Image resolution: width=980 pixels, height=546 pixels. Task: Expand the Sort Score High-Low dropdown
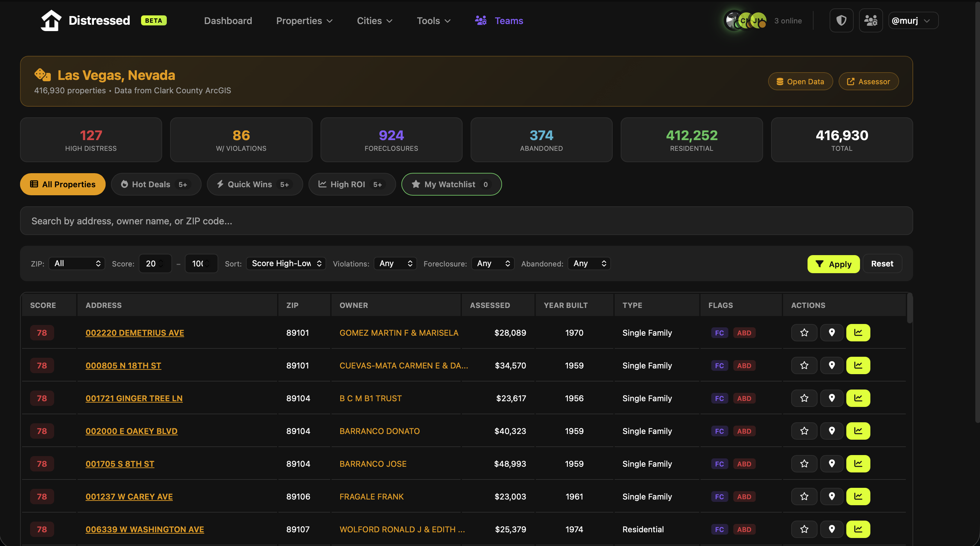(286, 263)
